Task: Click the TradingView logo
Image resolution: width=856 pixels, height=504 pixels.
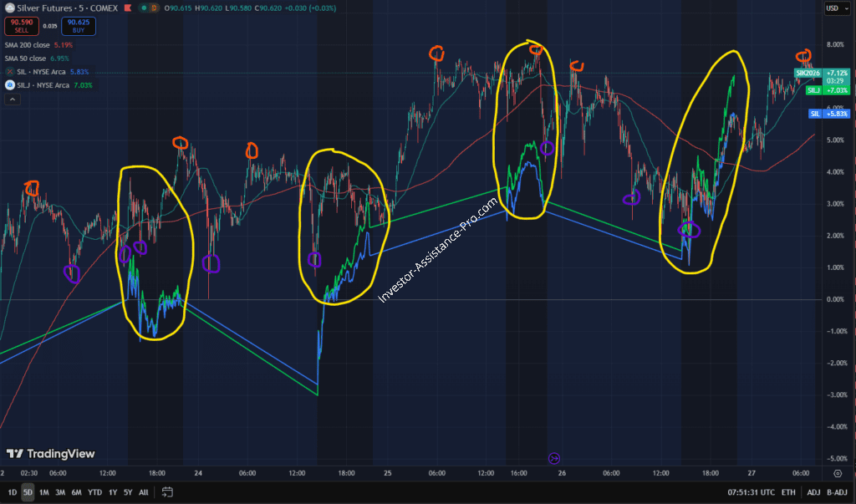Action: pyautogui.click(x=50, y=454)
